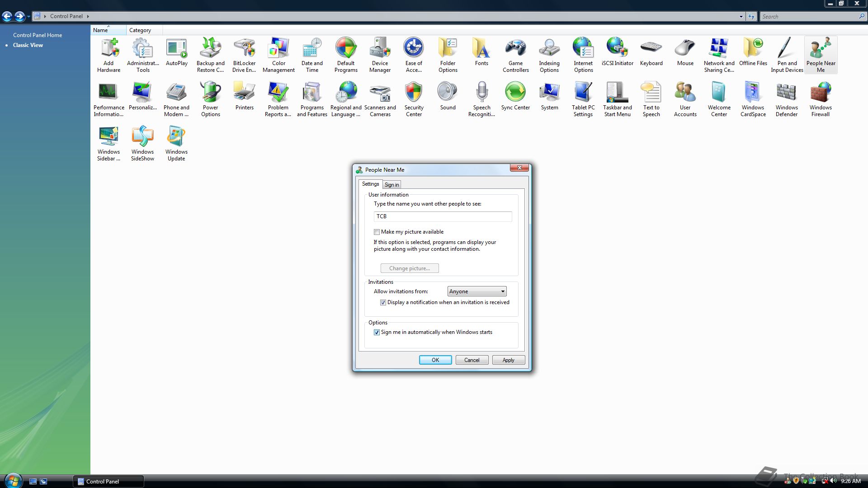Open Windows SideShow icon
868x488 pixels.
[143, 143]
